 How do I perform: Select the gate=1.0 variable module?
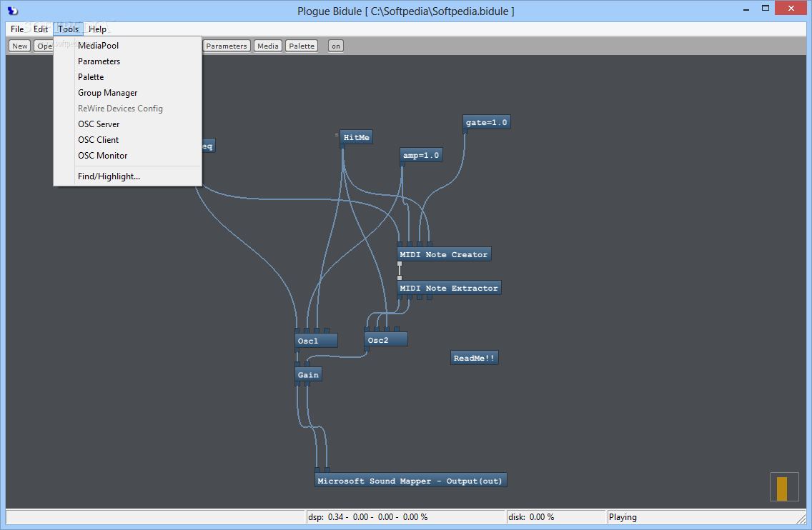486,122
